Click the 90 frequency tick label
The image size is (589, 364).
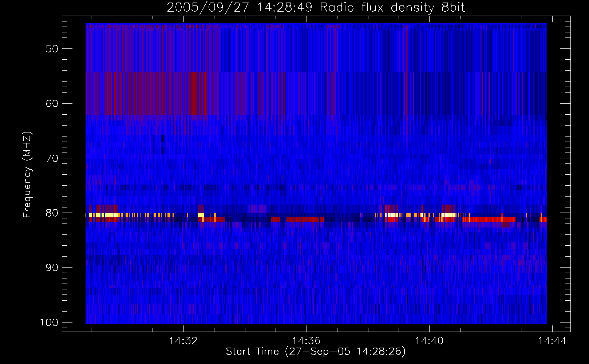pyautogui.click(x=52, y=268)
